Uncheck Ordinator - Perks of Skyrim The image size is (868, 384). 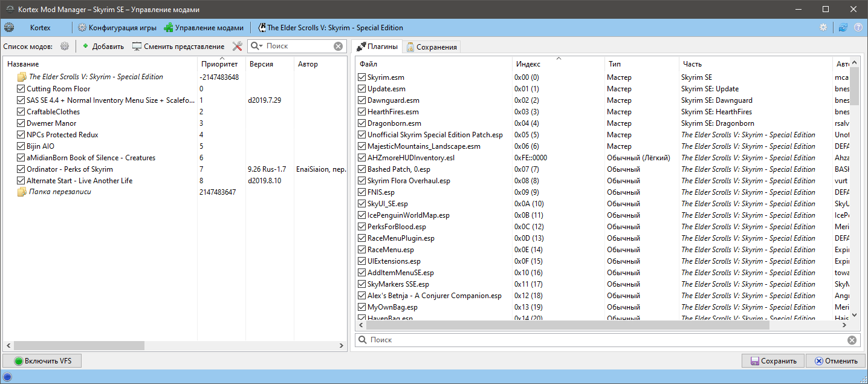point(21,169)
